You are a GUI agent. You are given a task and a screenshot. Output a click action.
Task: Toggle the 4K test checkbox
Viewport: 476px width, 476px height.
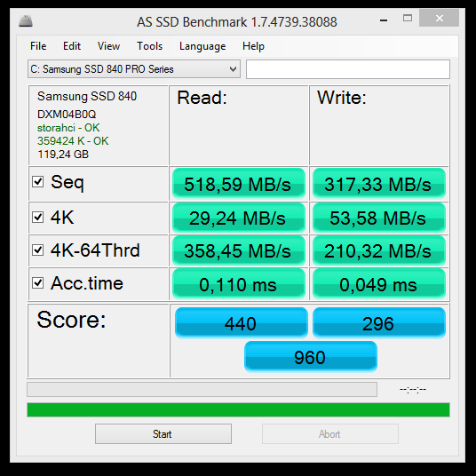[x=38, y=217]
